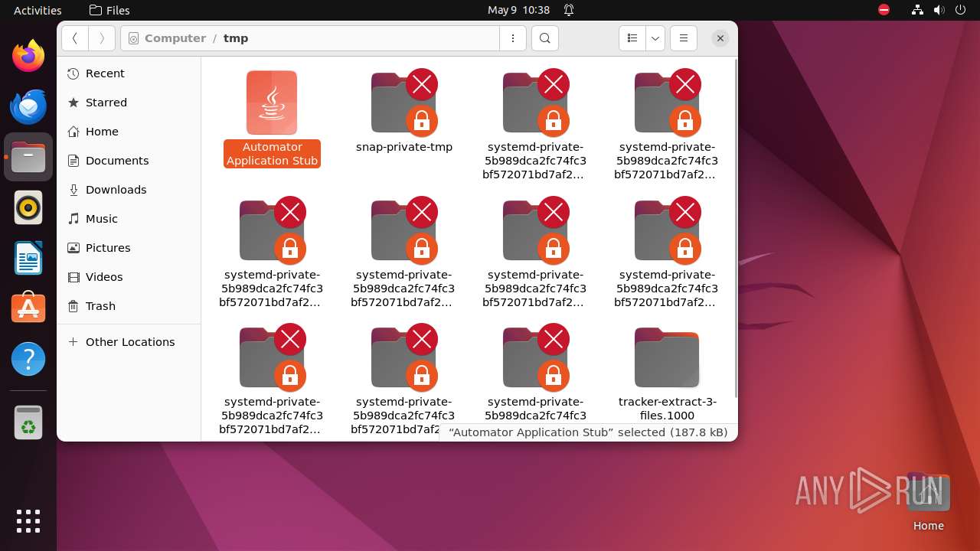Image resolution: width=980 pixels, height=551 pixels.
Task: Open Trash in the sidebar
Action: tap(129, 306)
